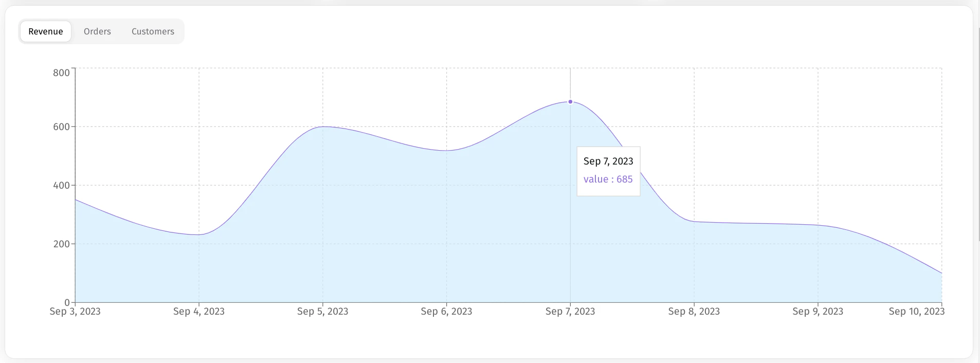Screen dimensions: 980x363
Task: Switch to the Customers tab
Action: coord(152,31)
